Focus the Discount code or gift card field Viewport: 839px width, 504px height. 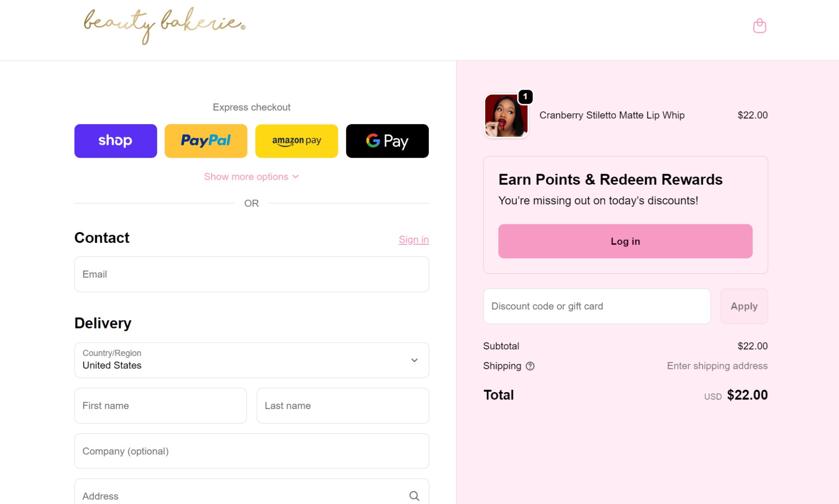point(596,306)
